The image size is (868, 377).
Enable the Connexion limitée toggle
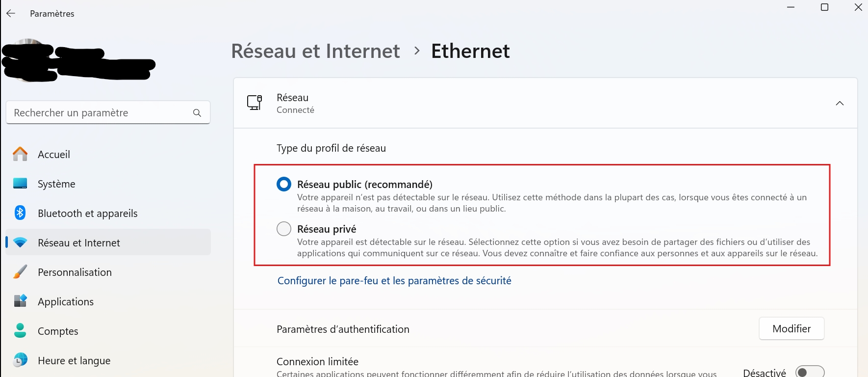(810, 372)
